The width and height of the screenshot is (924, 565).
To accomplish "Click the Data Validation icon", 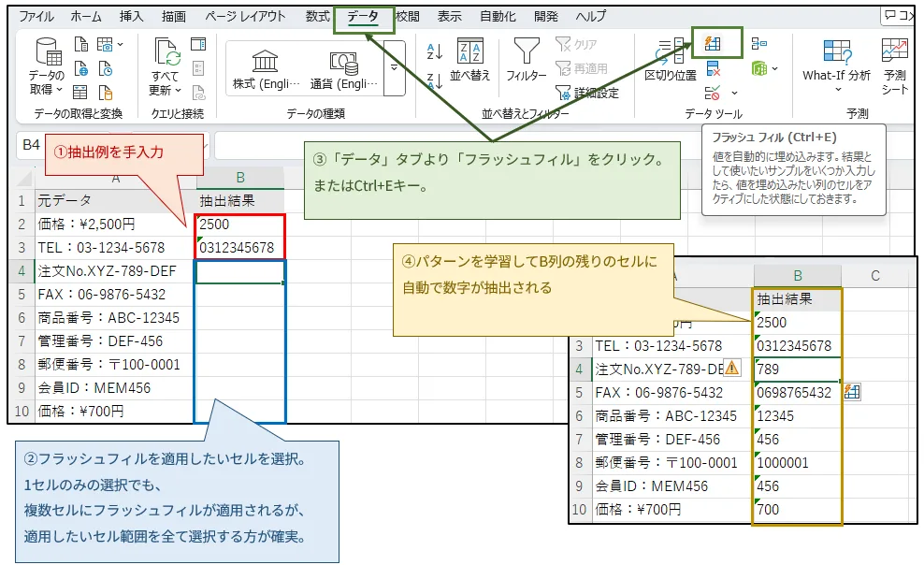I will [x=712, y=93].
